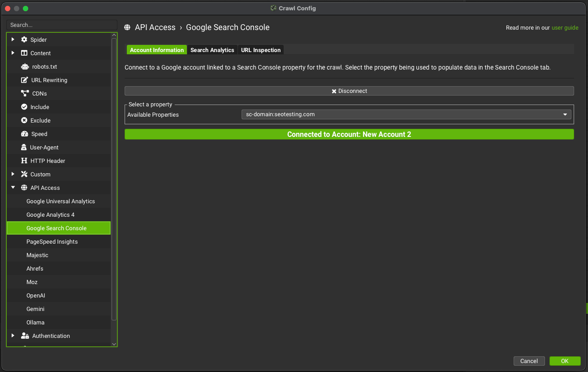Switch to the URL Inspection tab
The width and height of the screenshot is (588, 372).
[x=261, y=50]
